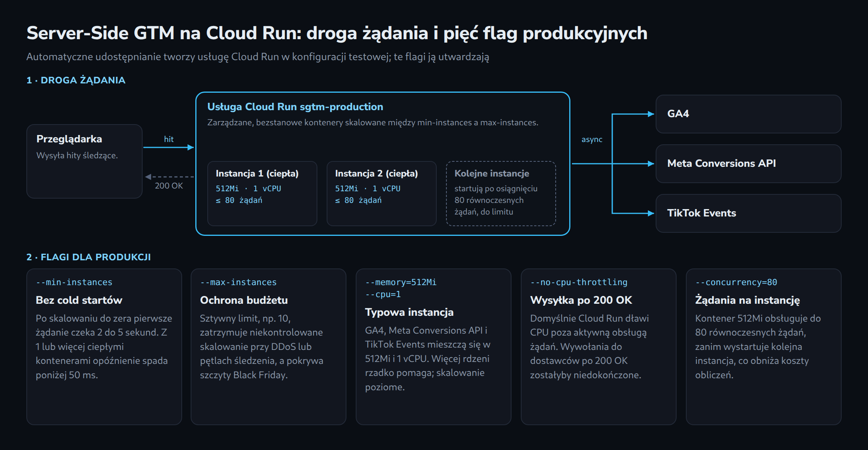Click the '--max-instances' flag label
This screenshot has width=868, height=450.
238,282
